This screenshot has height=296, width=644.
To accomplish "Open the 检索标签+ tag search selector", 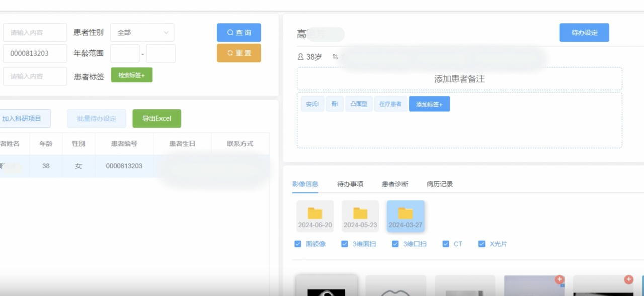I will [132, 75].
